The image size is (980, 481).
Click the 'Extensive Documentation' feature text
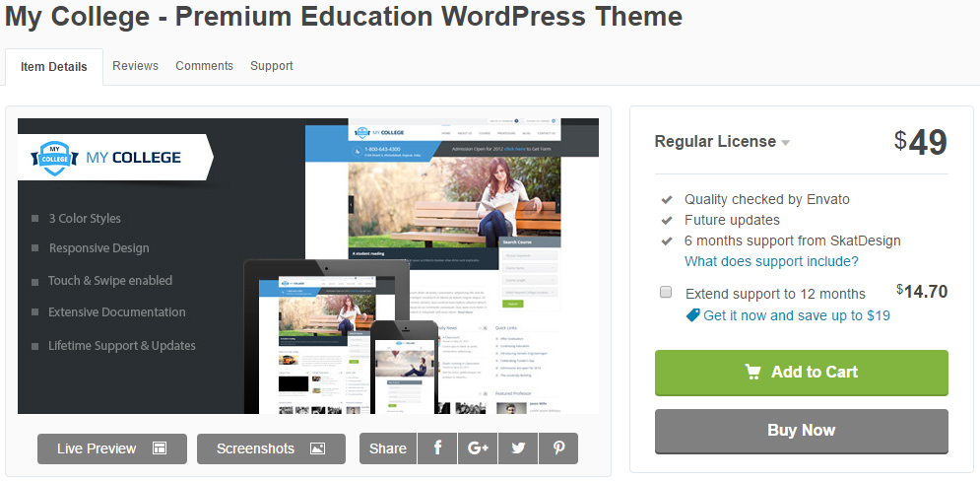(x=117, y=312)
